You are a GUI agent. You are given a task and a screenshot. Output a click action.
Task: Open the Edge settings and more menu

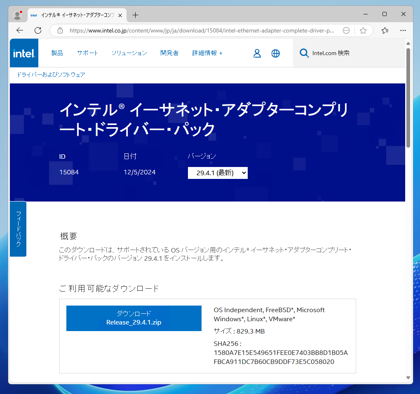click(403, 31)
